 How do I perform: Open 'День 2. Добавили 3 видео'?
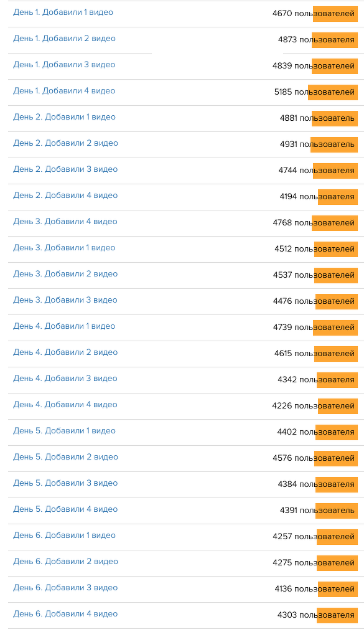65,169
